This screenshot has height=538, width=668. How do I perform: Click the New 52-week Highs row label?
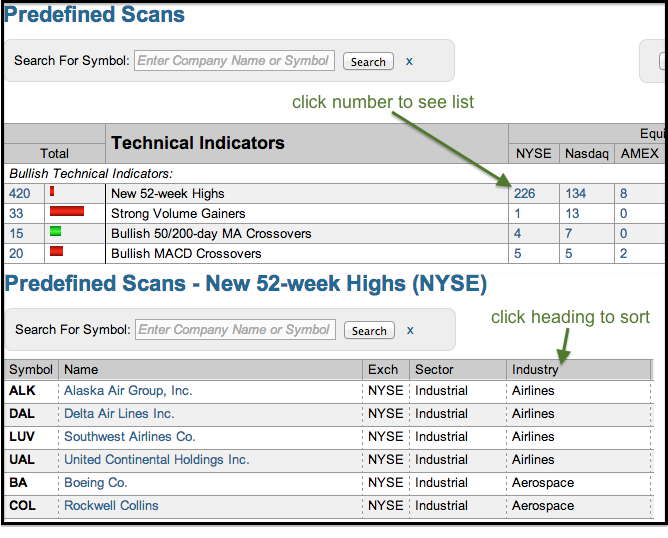[167, 193]
